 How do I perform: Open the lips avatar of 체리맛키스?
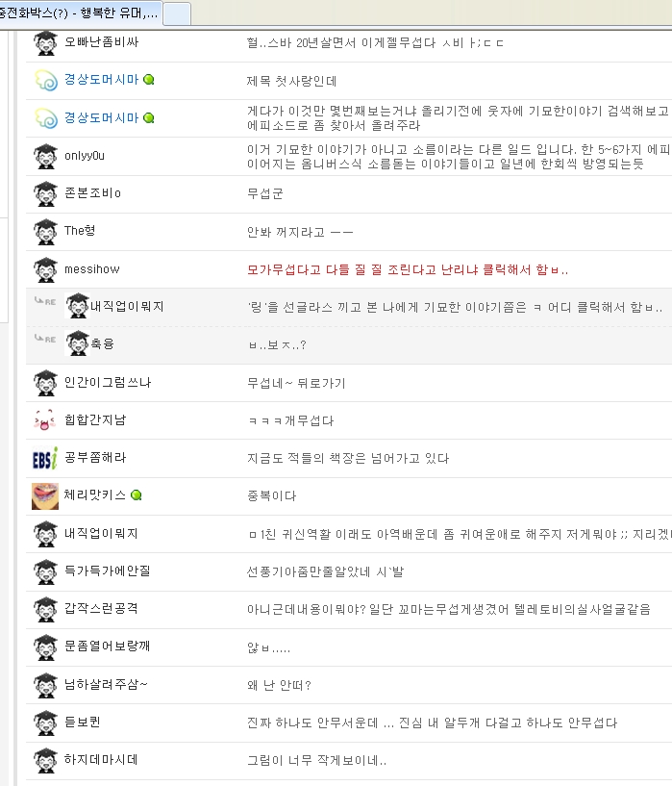point(45,495)
